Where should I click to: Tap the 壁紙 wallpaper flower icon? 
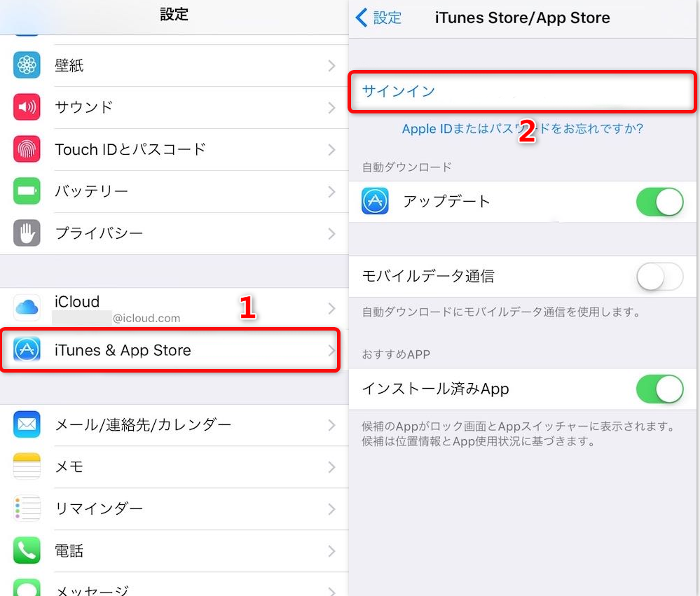27,65
